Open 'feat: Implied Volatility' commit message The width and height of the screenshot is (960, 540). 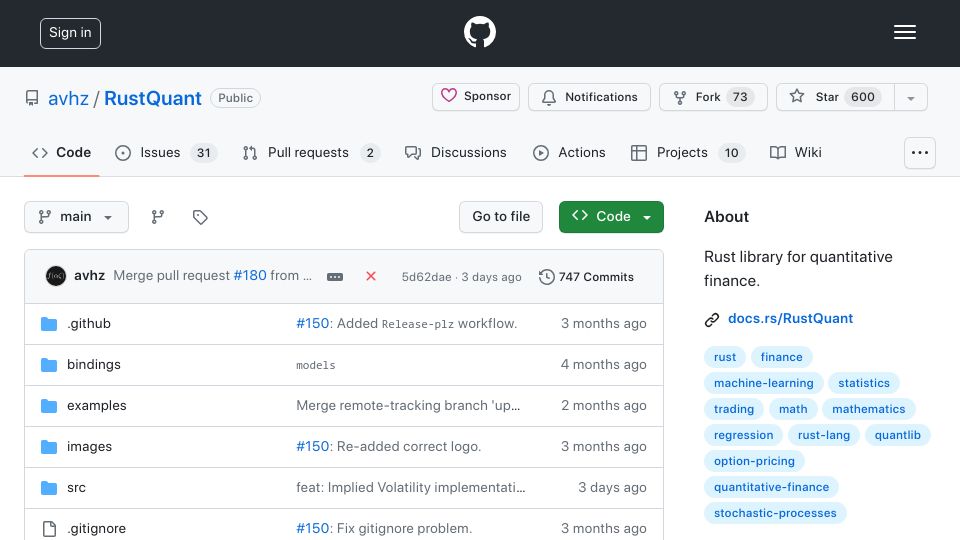pos(411,487)
